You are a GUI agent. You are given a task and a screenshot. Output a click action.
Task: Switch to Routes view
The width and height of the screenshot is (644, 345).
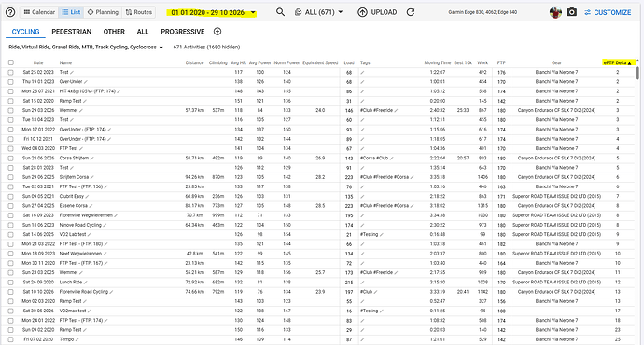point(139,12)
